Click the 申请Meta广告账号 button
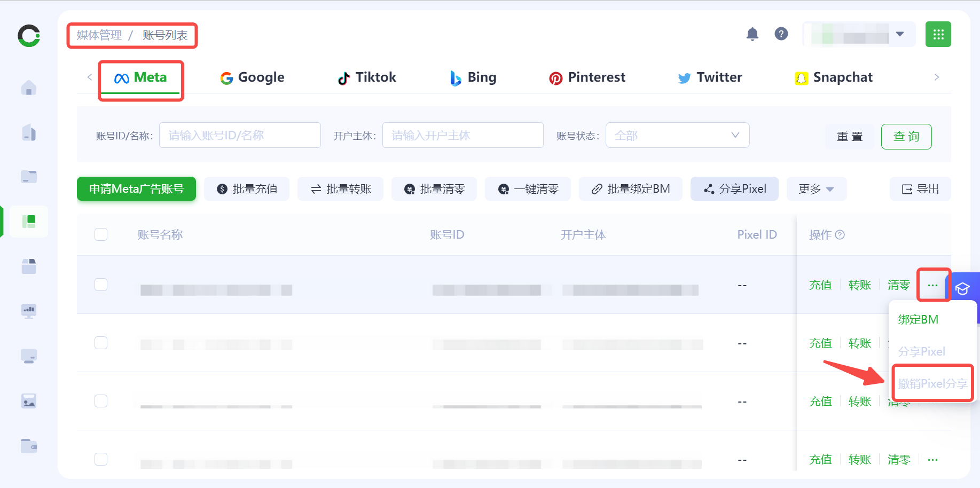Viewport: 980px width, 488px height. (136, 189)
